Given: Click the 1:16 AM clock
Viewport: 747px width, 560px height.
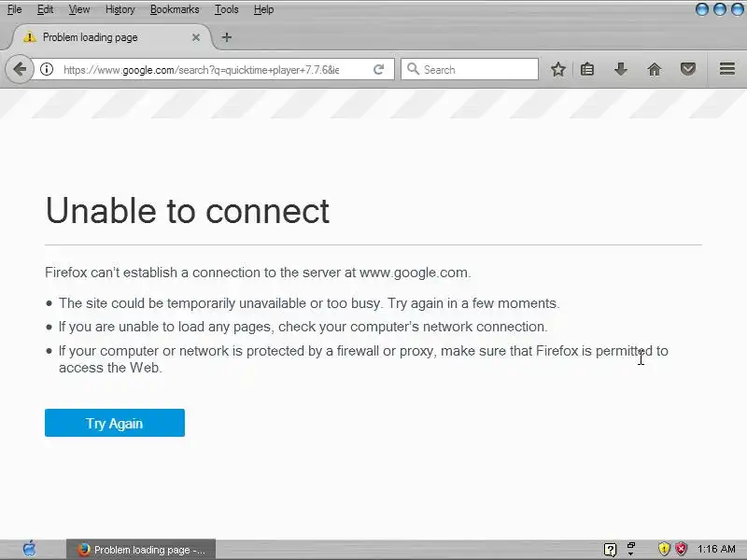Looking at the screenshot, I should pos(716,549).
